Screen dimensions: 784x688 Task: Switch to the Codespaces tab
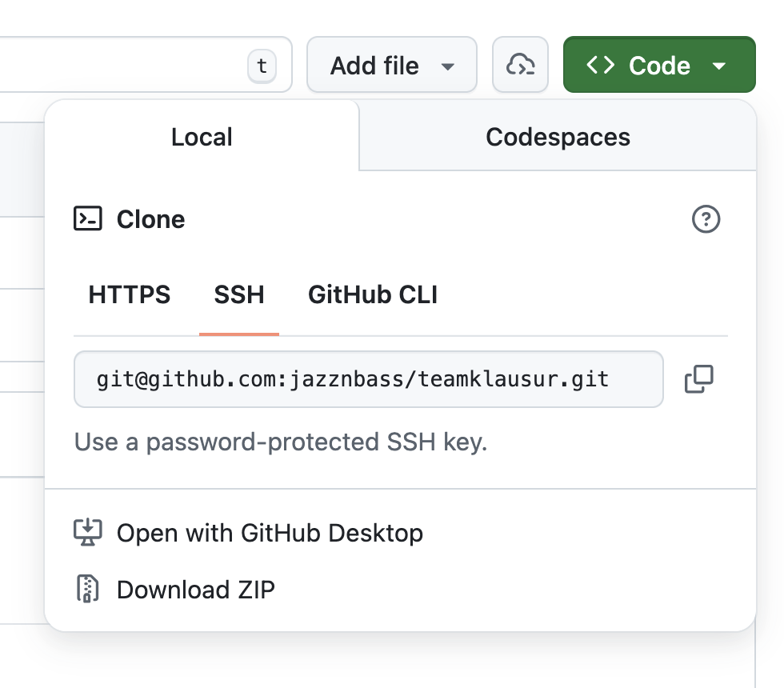coord(558,137)
